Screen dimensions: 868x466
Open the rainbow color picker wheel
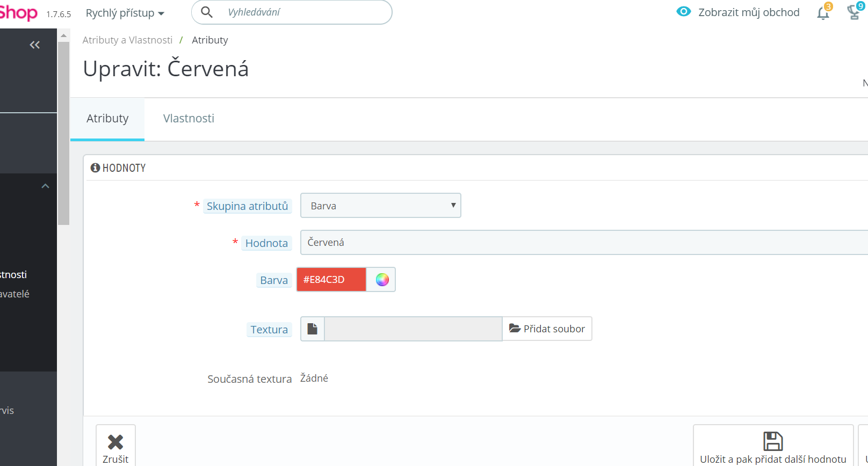click(382, 280)
